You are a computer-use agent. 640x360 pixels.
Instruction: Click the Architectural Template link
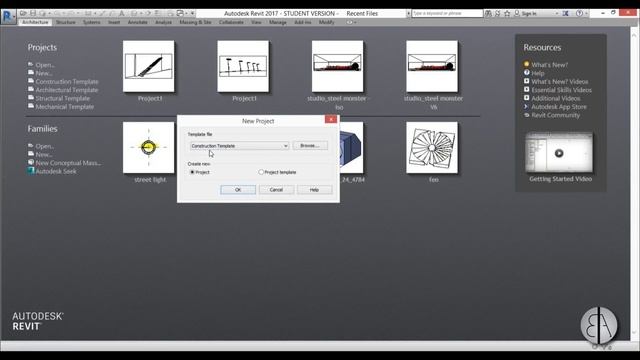click(x=67, y=90)
